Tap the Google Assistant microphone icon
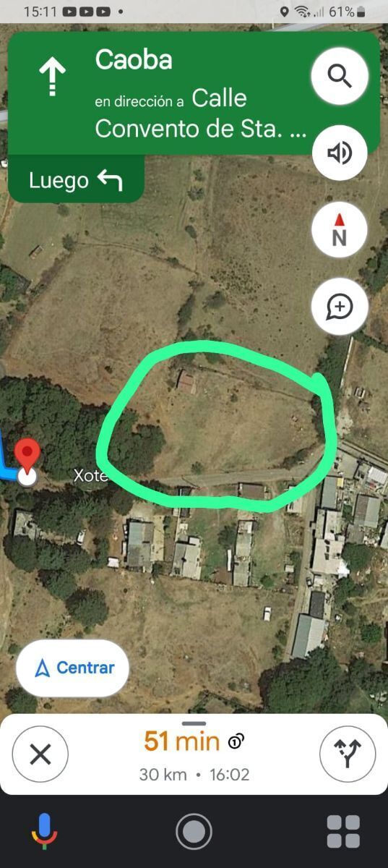The image size is (388, 868). [x=44, y=832]
